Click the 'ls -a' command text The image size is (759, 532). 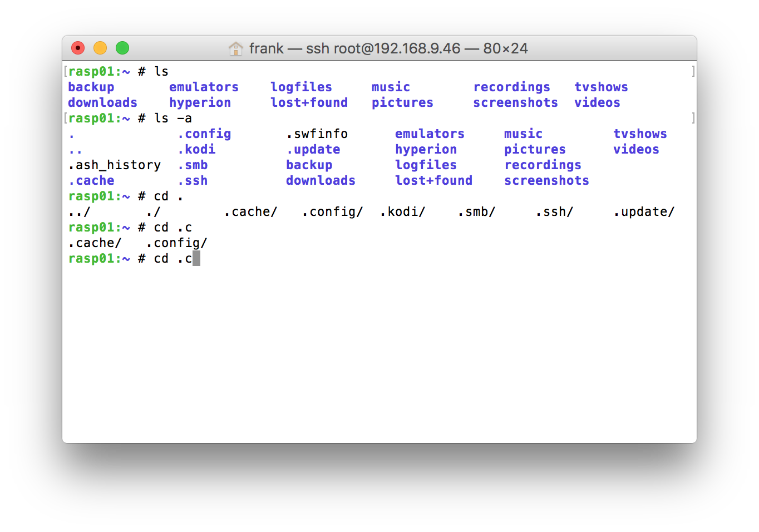tap(173, 119)
